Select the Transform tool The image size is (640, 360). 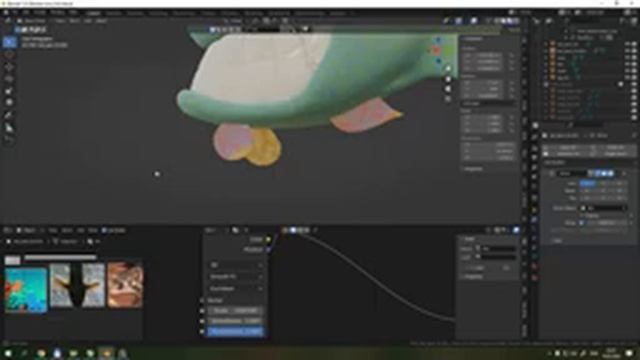pos(9,102)
